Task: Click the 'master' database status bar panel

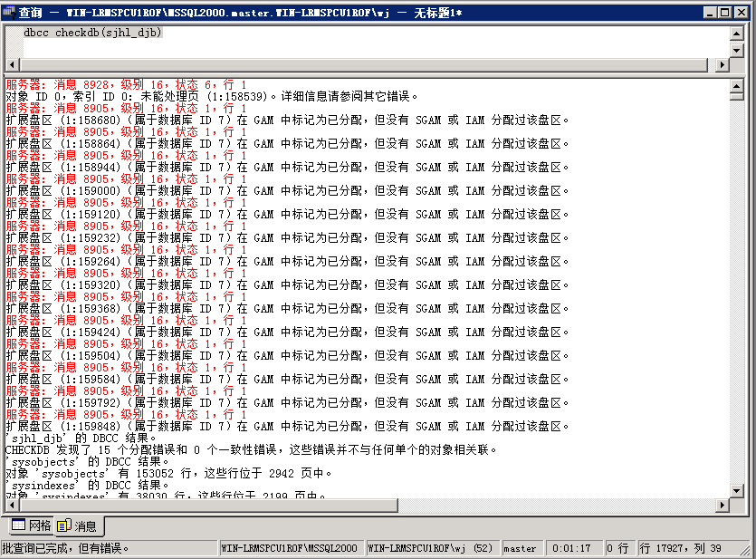Action: click(520, 548)
